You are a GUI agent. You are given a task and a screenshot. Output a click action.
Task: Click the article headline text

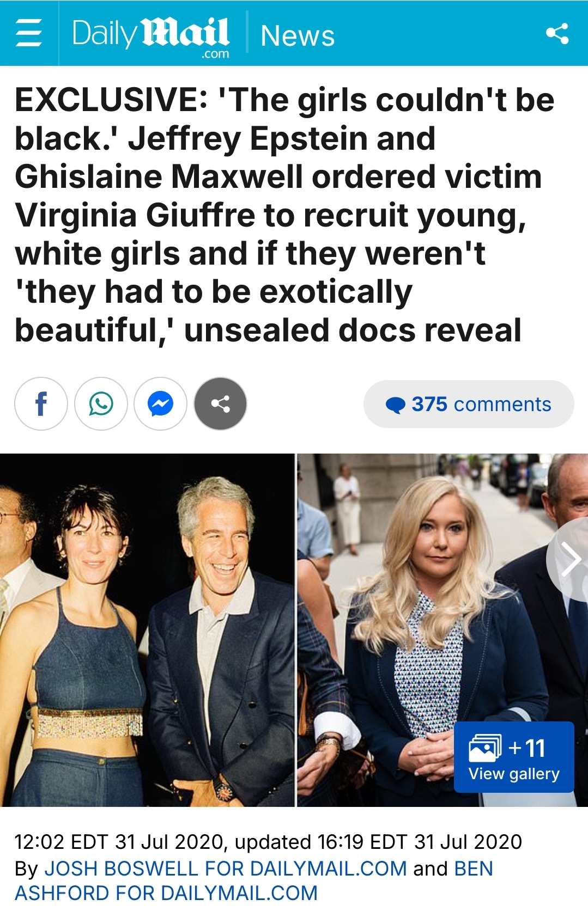284,215
